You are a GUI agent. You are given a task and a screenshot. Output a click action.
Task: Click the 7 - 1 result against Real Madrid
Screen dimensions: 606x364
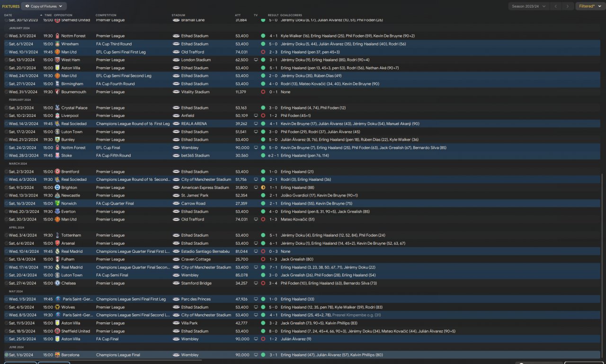274,267
